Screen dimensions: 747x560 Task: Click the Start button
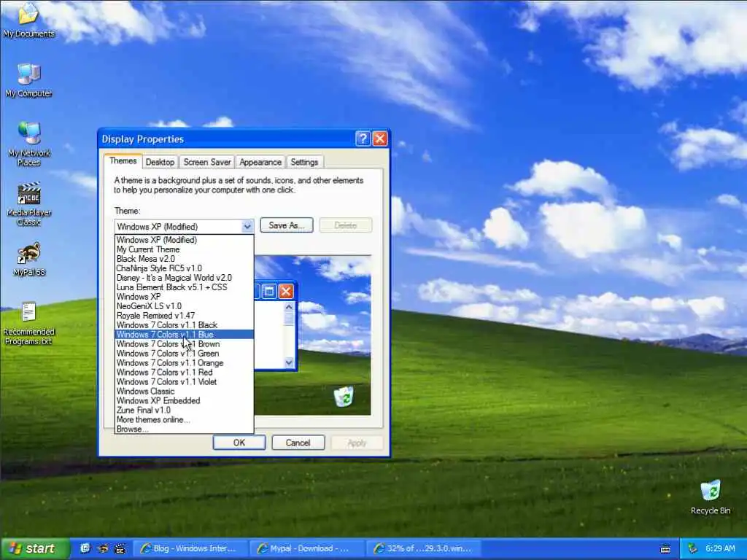[35, 548]
